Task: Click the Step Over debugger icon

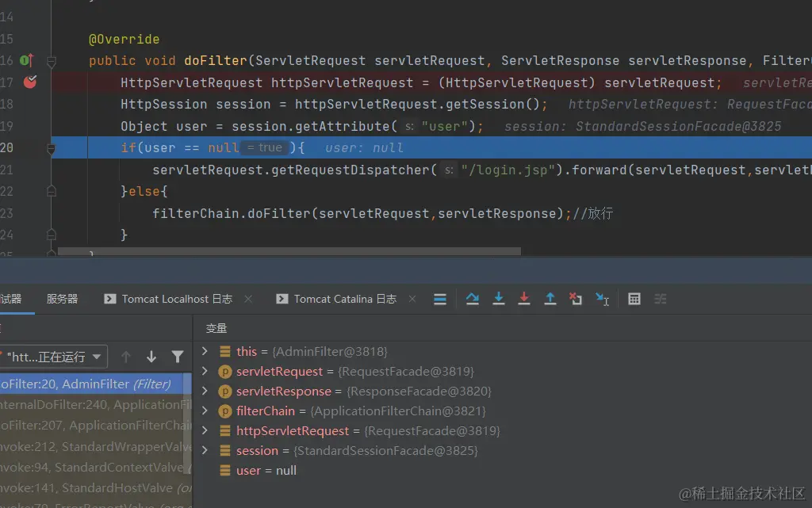Action: pyautogui.click(x=472, y=299)
